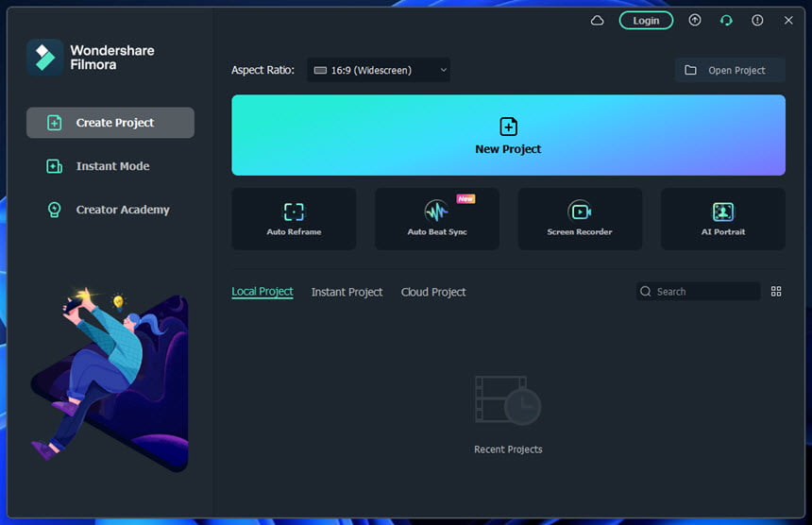Screen dimensions: 812x525
Task: Select Create Project in sidebar
Action: pyautogui.click(x=110, y=123)
